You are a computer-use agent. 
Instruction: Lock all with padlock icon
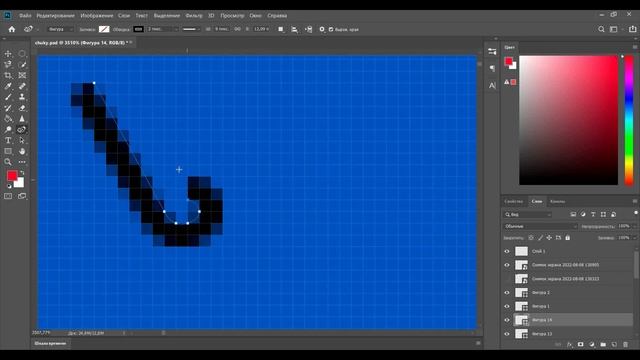click(567, 238)
